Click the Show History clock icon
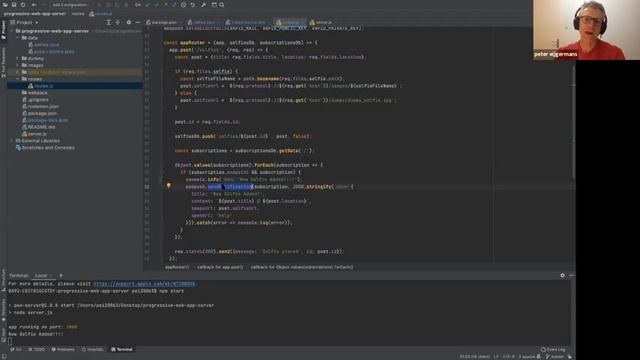The height and width of the screenshot is (360, 640). tap(183, 5)
